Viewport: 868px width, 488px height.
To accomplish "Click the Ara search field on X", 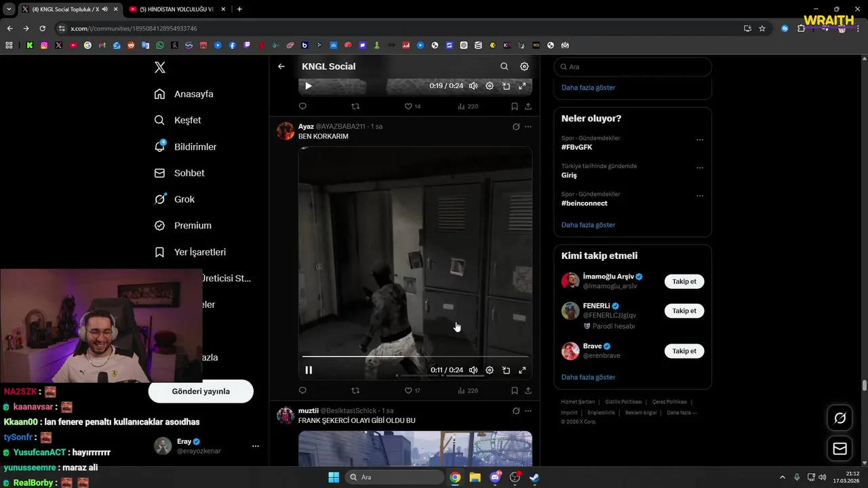I will tap(633, 67).
